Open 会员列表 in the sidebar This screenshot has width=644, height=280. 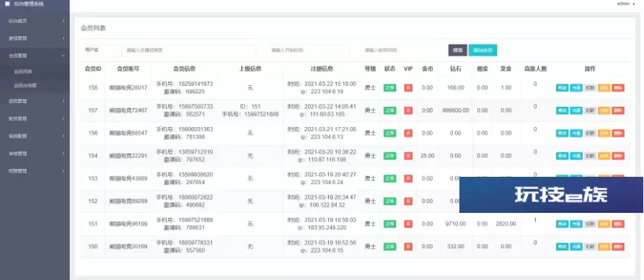pyautogui.click(x=23, y=71)
